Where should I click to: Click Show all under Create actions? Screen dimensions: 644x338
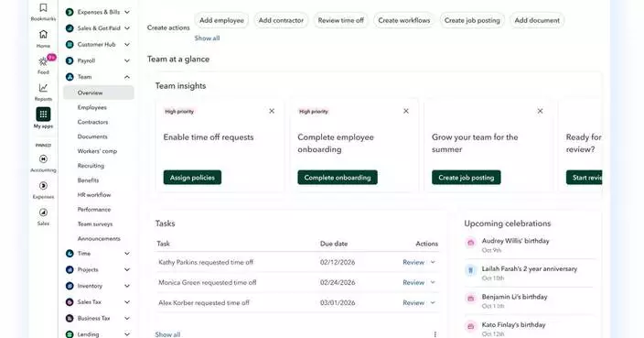tap(207, 38)
